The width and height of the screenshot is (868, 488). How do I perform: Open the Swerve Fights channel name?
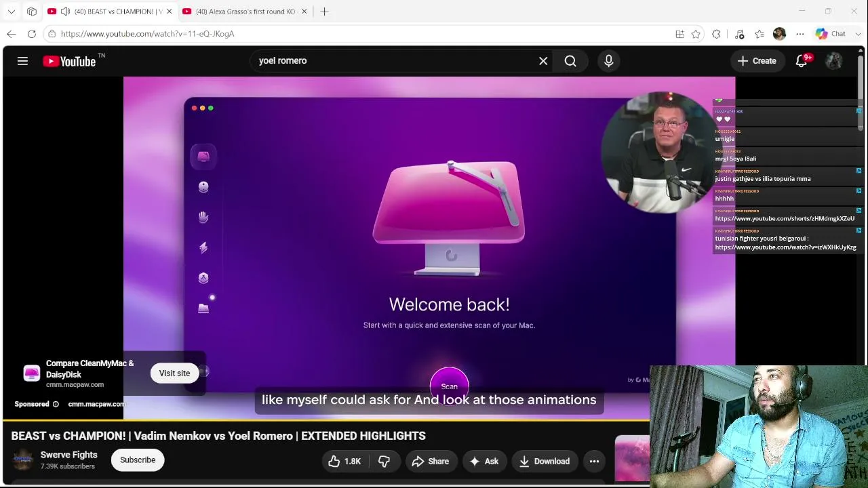pos(68,455)
